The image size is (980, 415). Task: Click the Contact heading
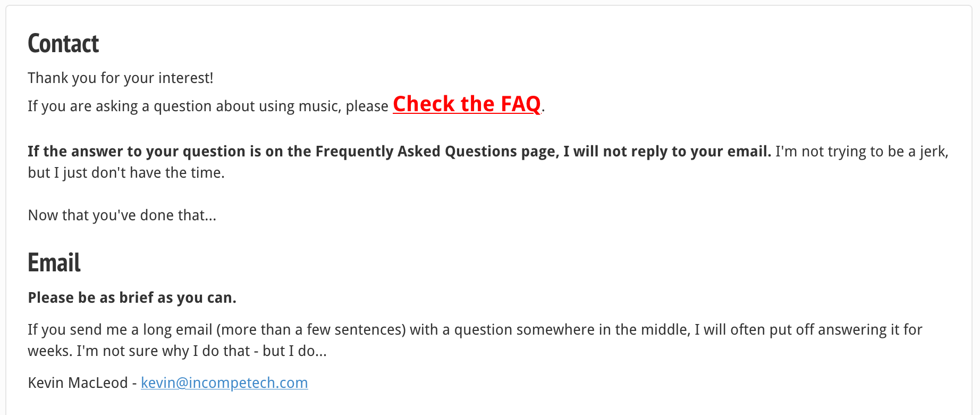coord(63,44)
